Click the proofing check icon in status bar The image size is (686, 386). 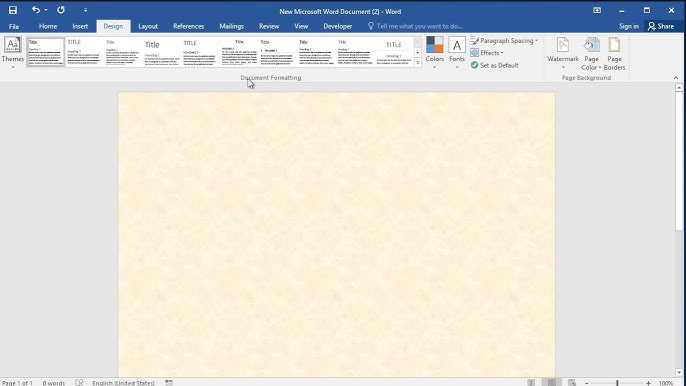coord(79,383)
